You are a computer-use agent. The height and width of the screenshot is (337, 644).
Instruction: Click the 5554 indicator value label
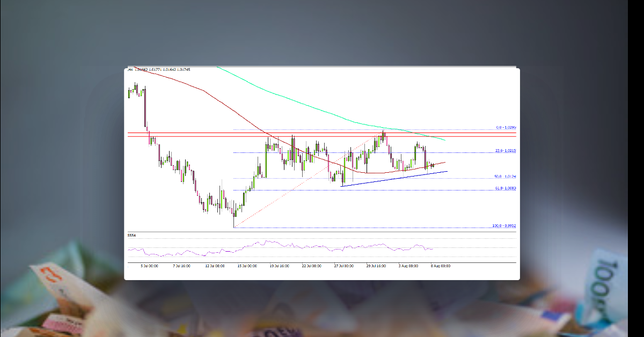(130, 235)
